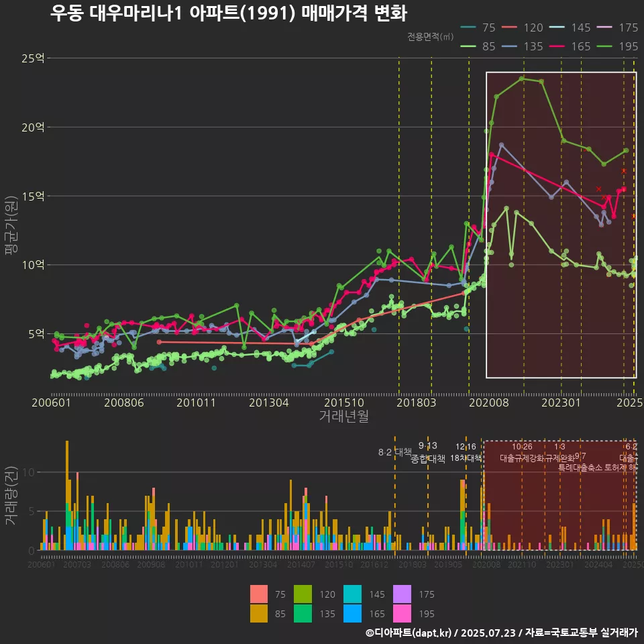The image size is (644, 644).
Task: Click the 평균가(원) vertical axis title
Action: coord(11,225)
